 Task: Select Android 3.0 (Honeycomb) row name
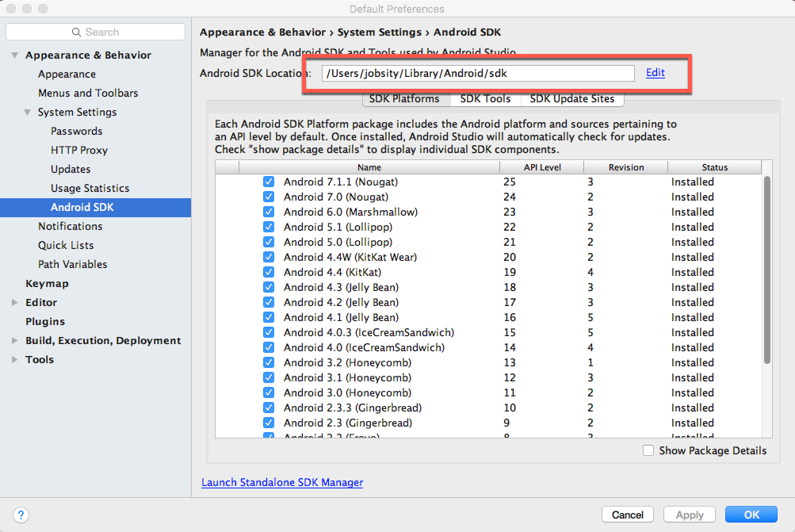tap(347, 392)
